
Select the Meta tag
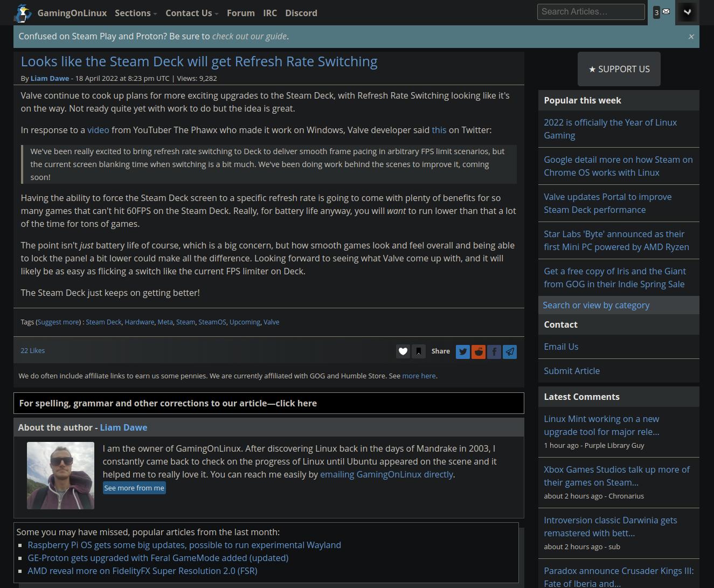(165, 322)
